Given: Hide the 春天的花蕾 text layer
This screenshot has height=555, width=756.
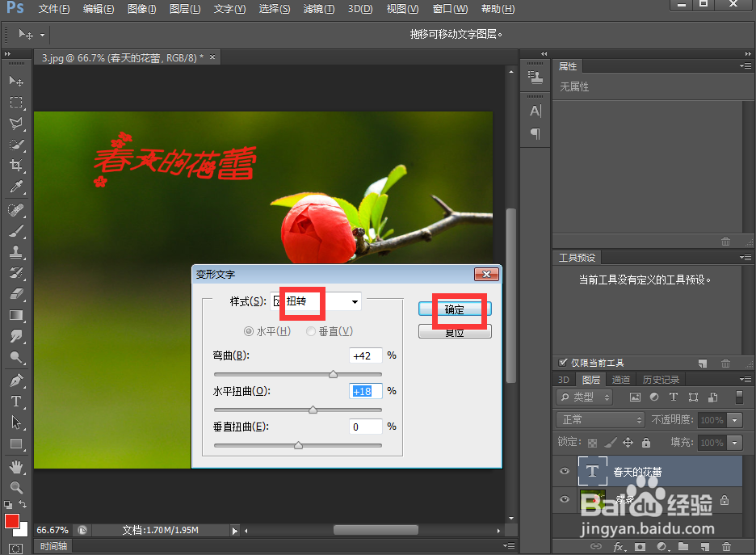Looking at the screenshot, I should [x=564, y=471].
